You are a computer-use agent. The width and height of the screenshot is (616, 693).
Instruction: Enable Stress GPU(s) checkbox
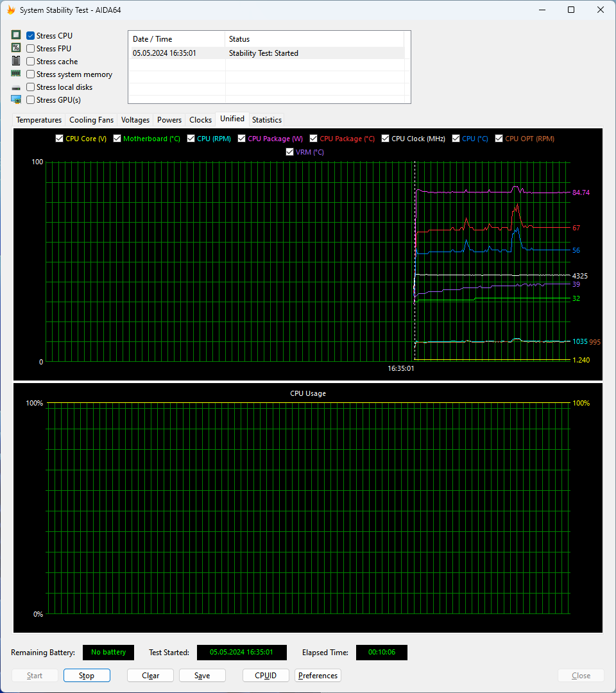coord(31,100)
